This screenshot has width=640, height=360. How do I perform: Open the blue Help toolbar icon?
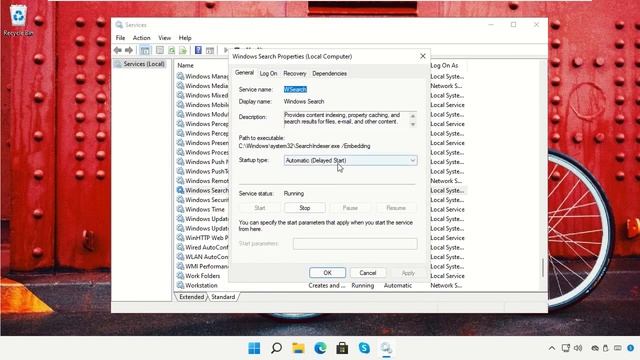[x=198, y=50]
